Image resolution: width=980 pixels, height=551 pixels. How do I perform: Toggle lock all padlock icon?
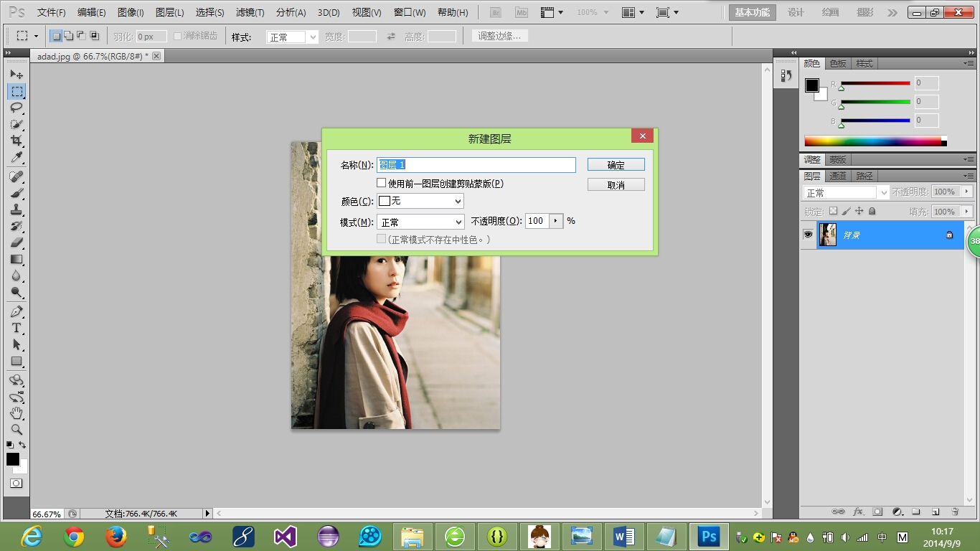coord(872,212)
